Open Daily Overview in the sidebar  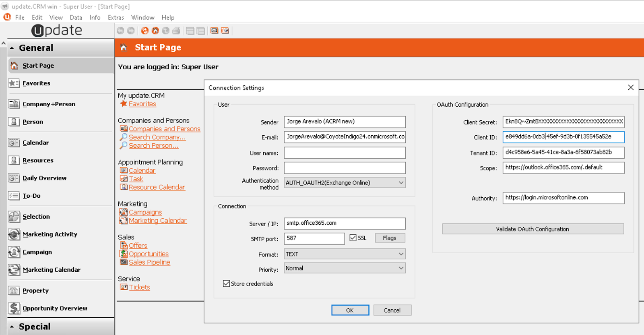point(60,178)
